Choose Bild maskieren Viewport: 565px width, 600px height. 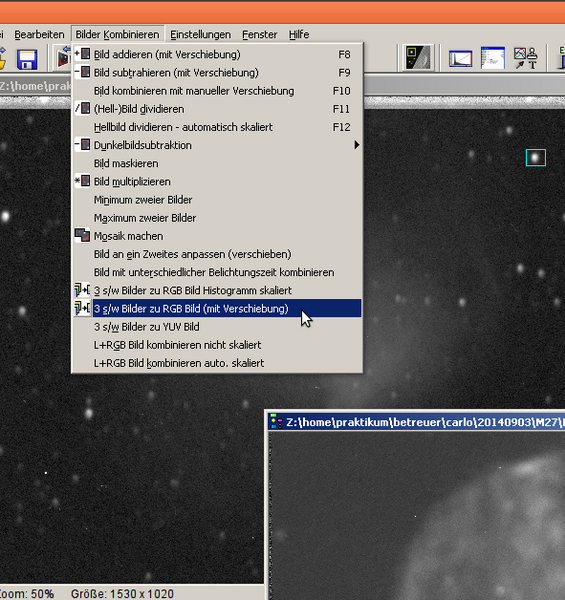[217, 163]
